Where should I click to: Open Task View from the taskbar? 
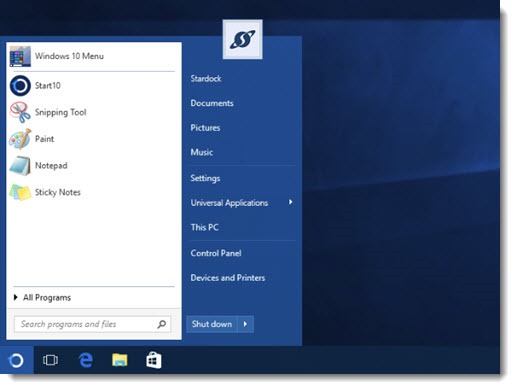[50, 360]
